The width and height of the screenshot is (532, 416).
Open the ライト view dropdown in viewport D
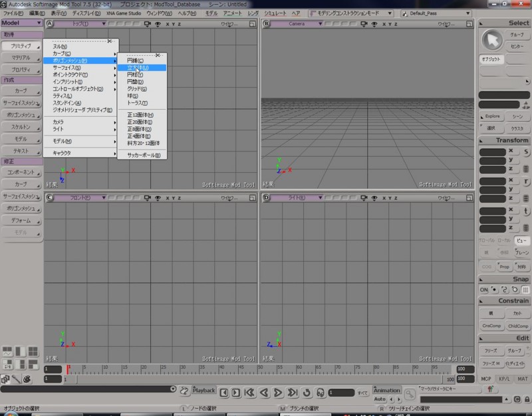coord(297,197)
